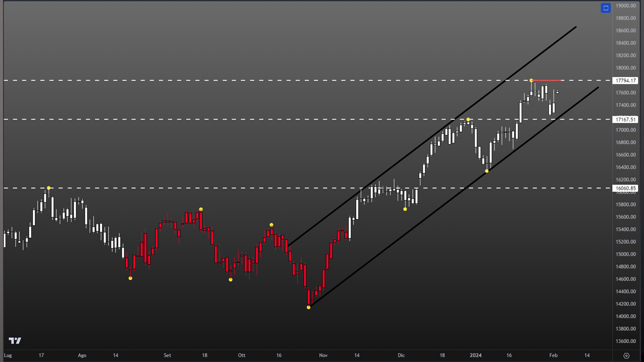Click yellow marker at the 17167 December high
644x362 pixels.
point(468,120)
